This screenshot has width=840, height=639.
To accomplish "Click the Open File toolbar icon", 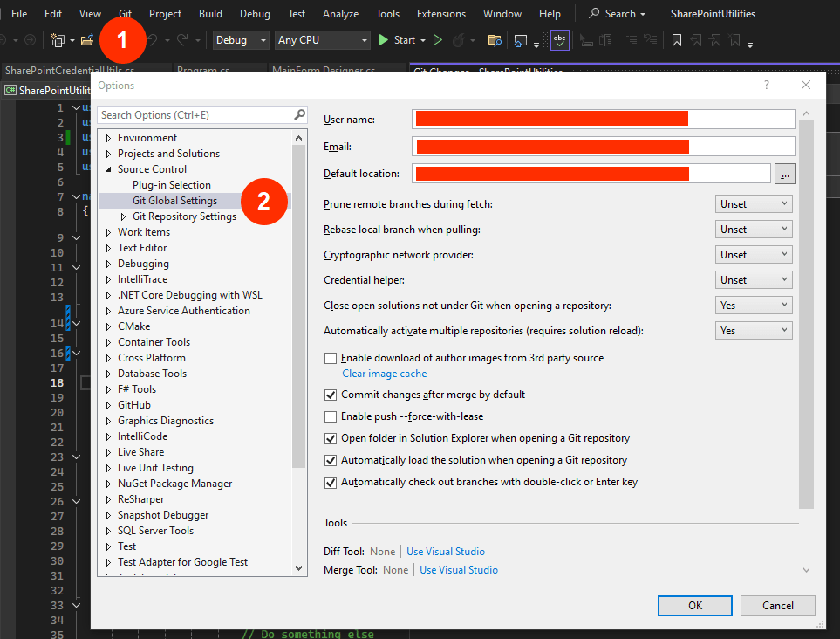I will [x=87, y=40].
